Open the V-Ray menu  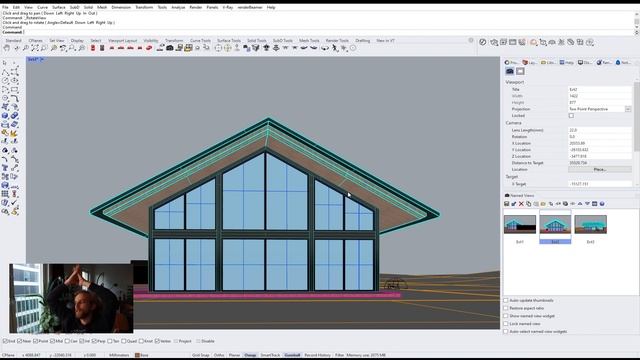pyautogui.click(x=228, y=7)
